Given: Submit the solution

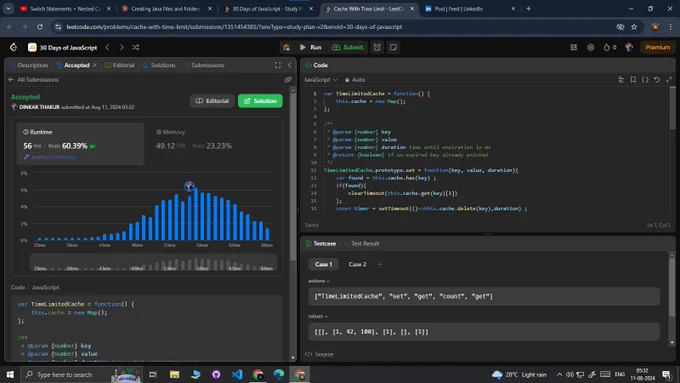Looking at the screenshot, I should [x=348, y=47].
